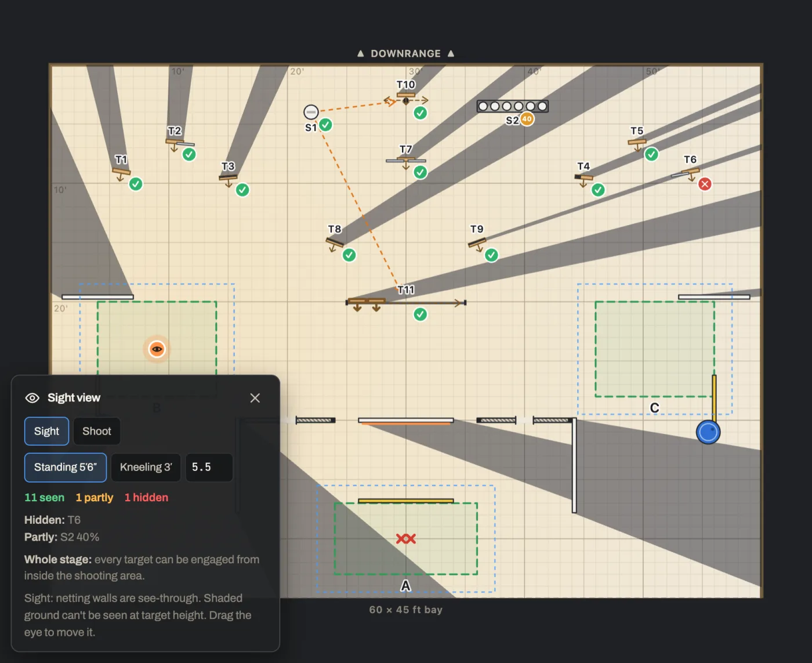812x663 pixels.
Task: Select the orange-edged wall segment
Action: click(406, 421)
